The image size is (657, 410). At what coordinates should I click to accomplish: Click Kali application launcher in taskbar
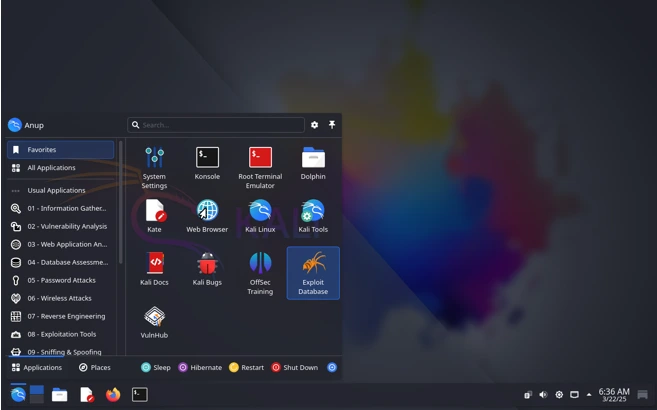tap(18, 394)
